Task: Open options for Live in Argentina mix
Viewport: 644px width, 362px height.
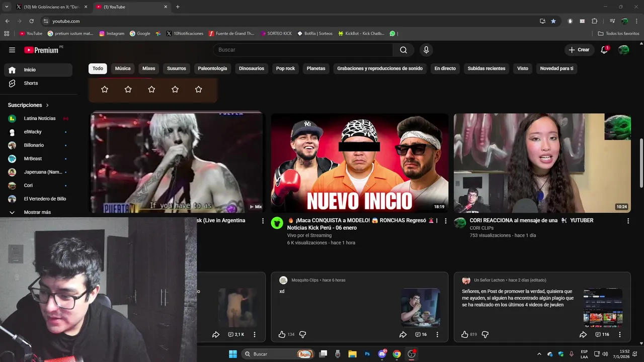Action: [263, 221]
